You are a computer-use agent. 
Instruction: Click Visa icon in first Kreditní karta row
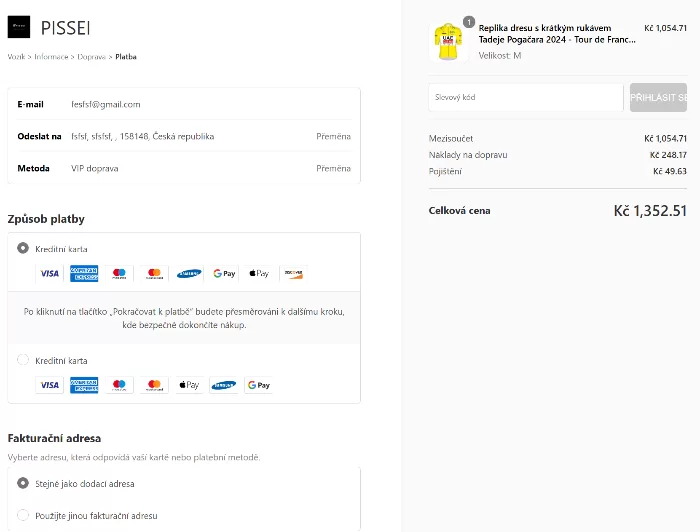pyautogui.click(x=50, y=273)
